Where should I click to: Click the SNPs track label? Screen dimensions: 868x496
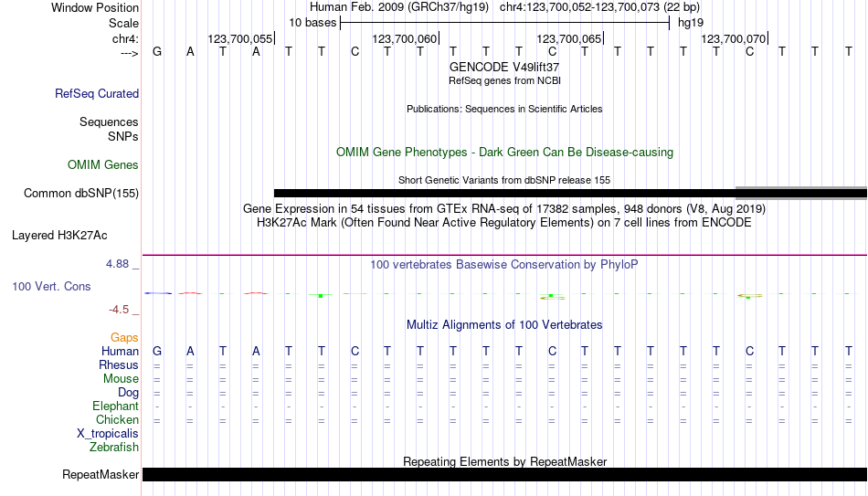pyautogui.click(x=123, y=136)
